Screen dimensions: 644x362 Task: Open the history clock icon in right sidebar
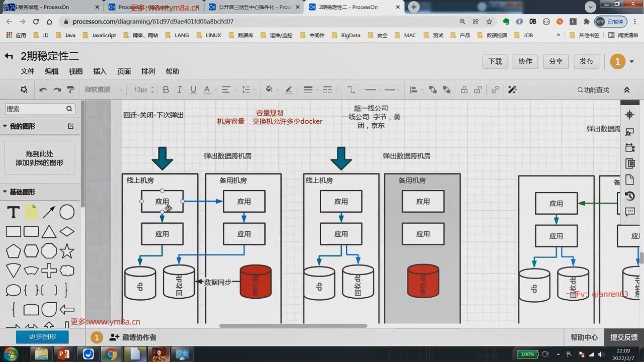630,196
